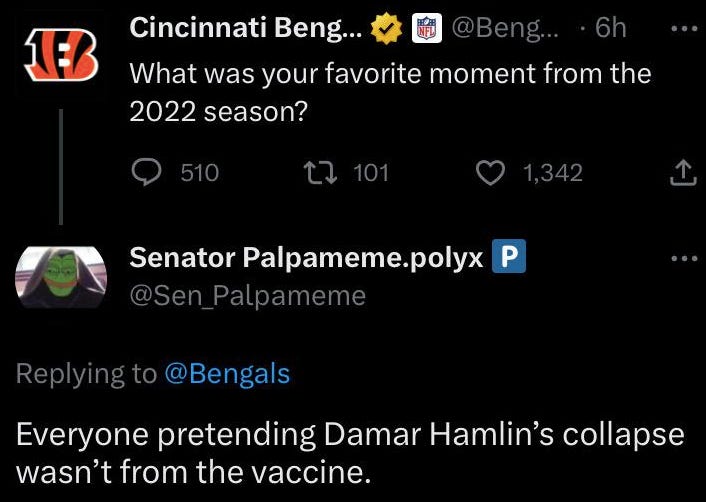
Task: Open the reply text about Damar Hamlin
Action: [x=350, y=452]
